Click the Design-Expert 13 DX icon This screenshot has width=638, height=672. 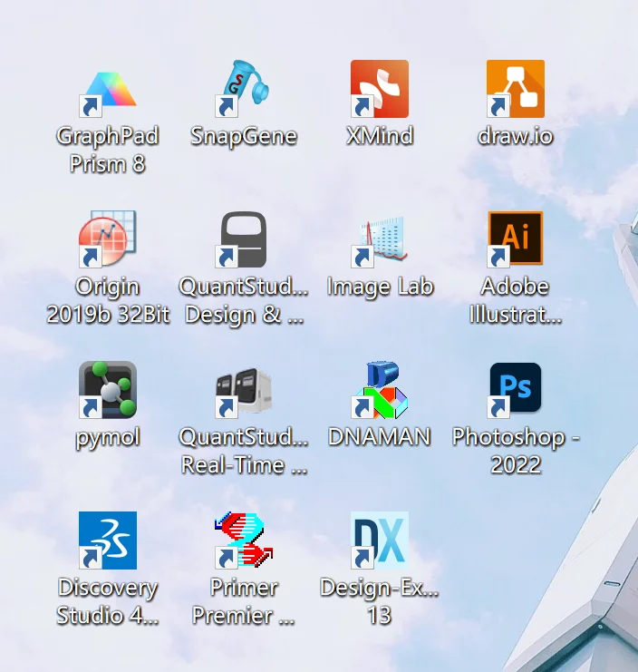(380, 540)
